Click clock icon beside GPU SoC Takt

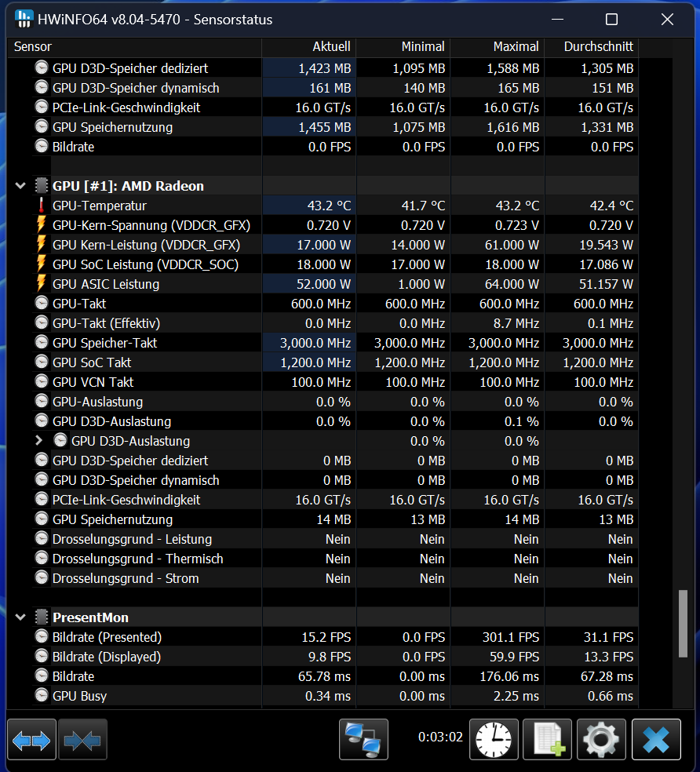pyautogui.click(x=42, y=362)
